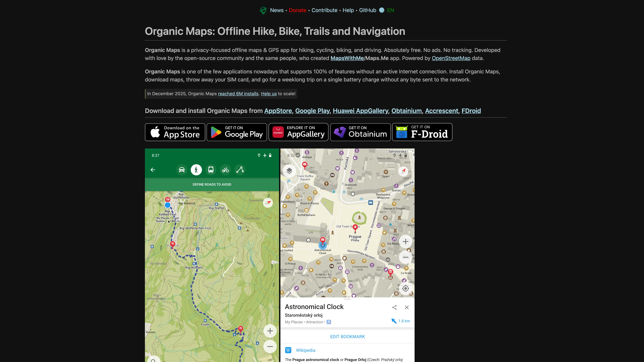The width and height of the screenshot is (644, 362).
Task: Select the car routing mode icon
Action: [182, 170]
